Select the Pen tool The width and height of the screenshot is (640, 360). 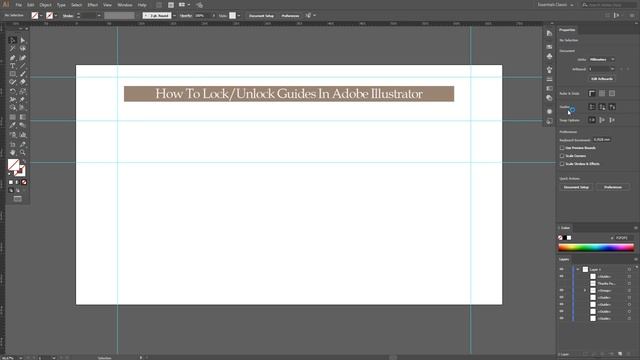pos(13,58)
